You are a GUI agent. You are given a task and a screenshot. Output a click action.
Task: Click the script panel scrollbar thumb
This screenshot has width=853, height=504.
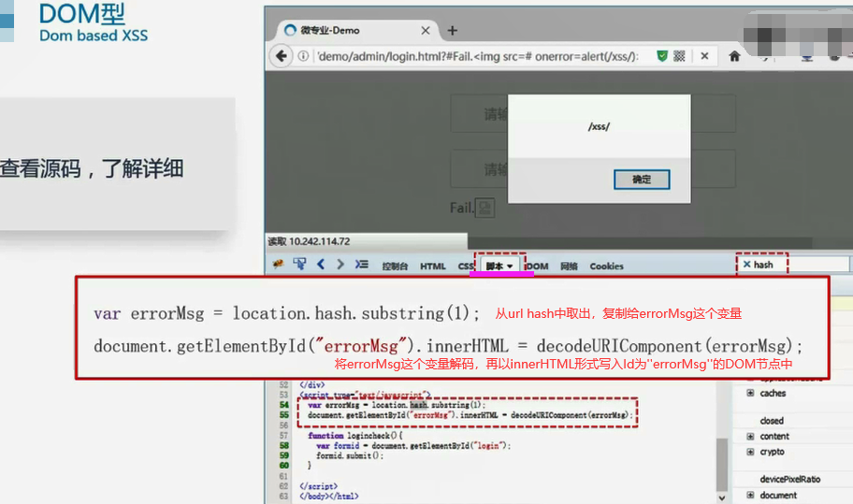click(722, 465)
